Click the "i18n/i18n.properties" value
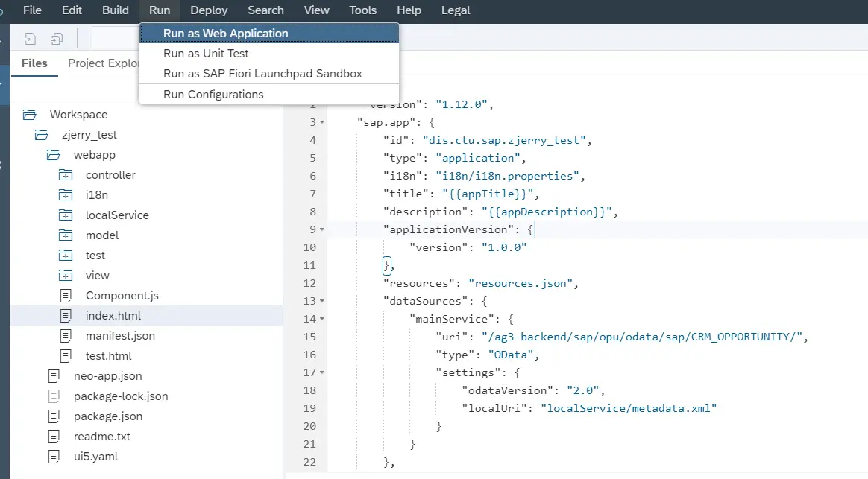This screenshot has width=868, height=479. click(507, 176)
